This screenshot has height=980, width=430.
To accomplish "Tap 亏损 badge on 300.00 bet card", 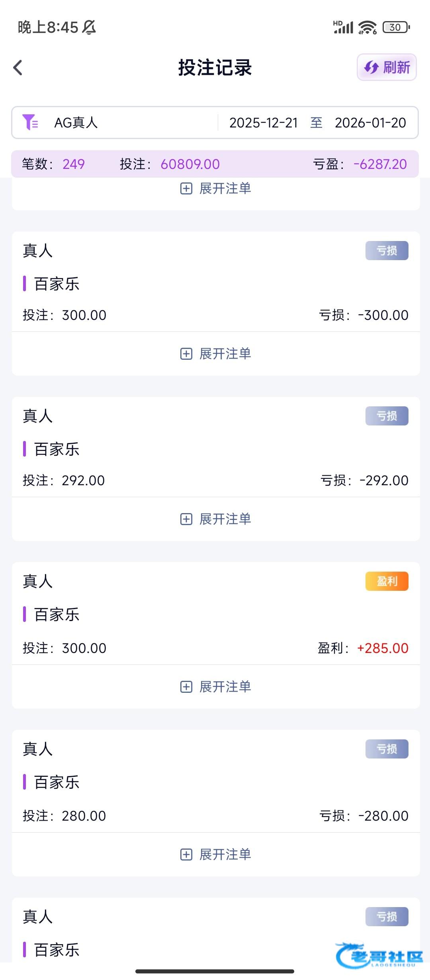I will pos(387,251).
